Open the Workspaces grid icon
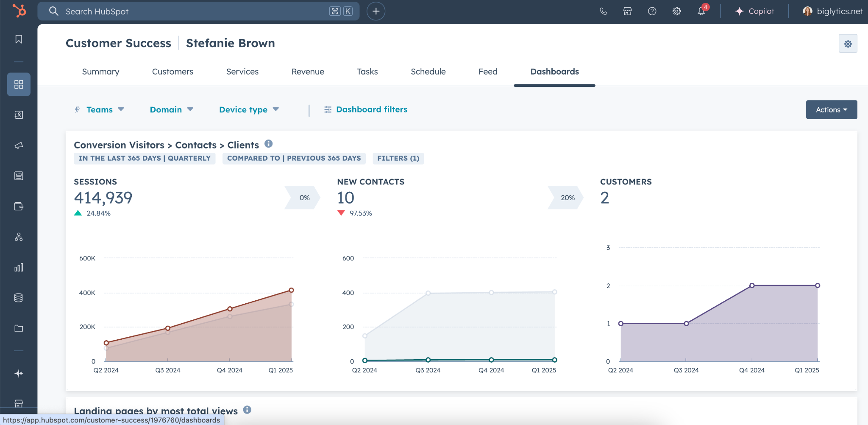Screen dimensions: 868x425 [19, 84]
